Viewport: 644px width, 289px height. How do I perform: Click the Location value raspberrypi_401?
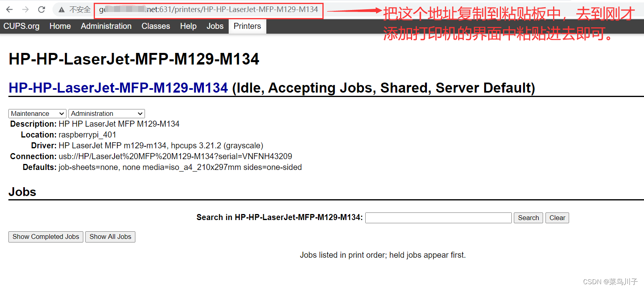(87, 135)
